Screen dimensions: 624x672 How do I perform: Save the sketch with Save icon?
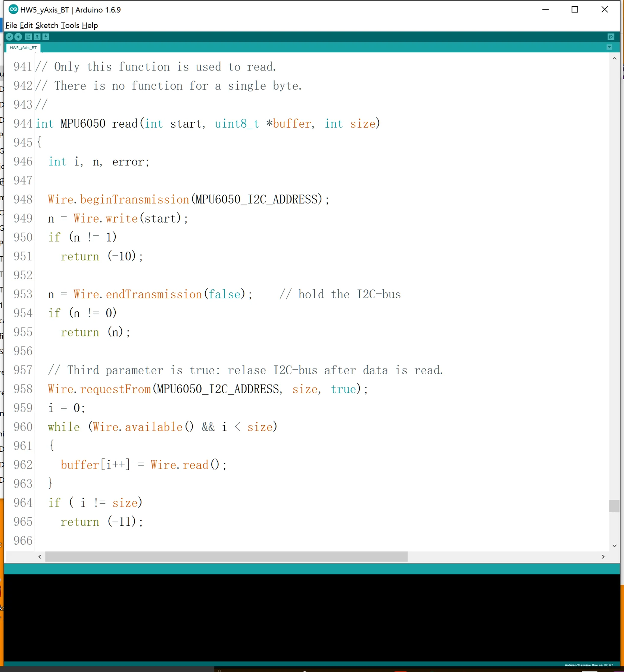tap(46, 37)
